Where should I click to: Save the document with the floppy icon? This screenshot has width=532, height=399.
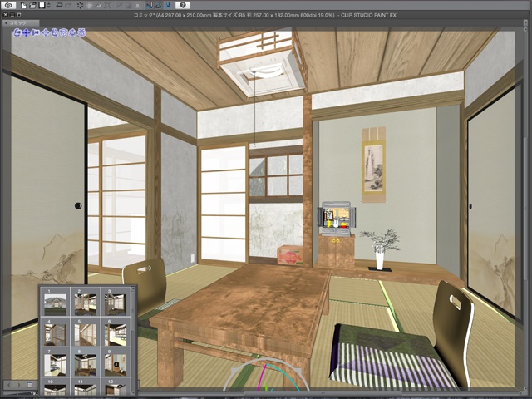(42, 6)
